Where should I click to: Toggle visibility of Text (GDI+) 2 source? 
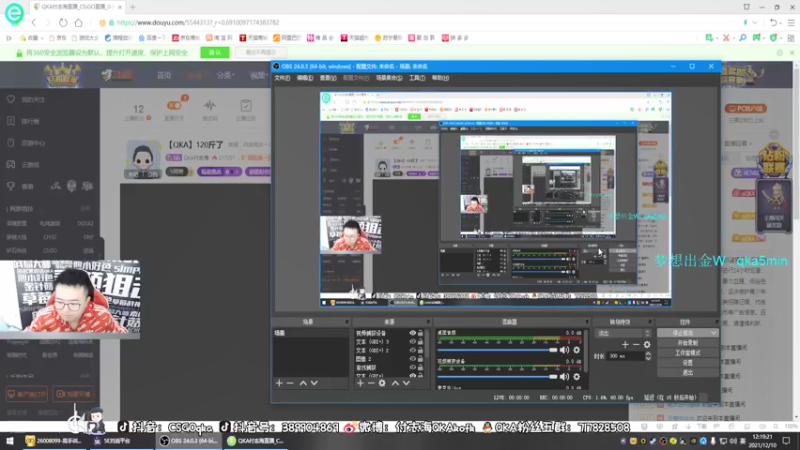coord(412,351)
